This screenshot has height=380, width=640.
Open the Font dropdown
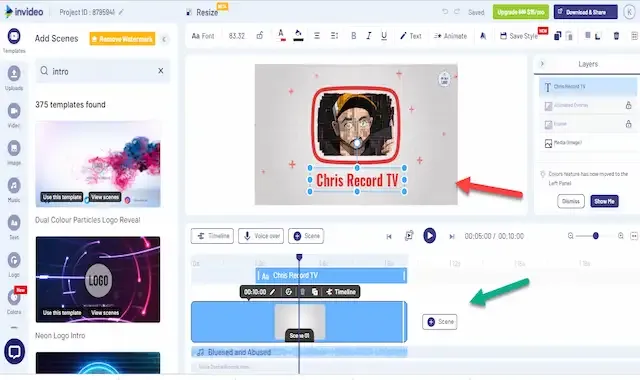point(203,36)
